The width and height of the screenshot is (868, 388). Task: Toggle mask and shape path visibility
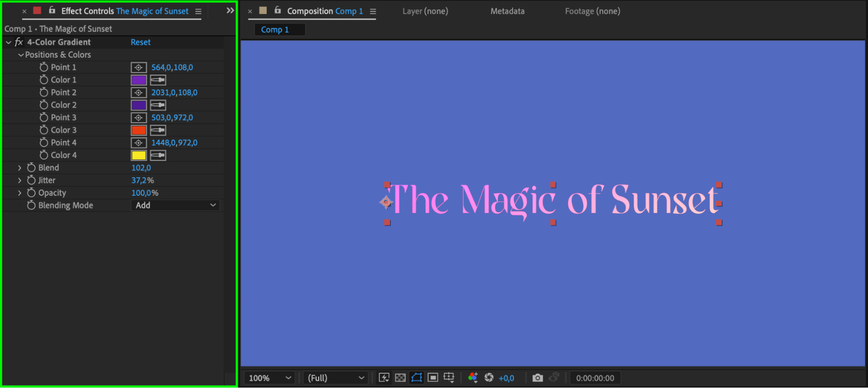click(x=416, y=378)
